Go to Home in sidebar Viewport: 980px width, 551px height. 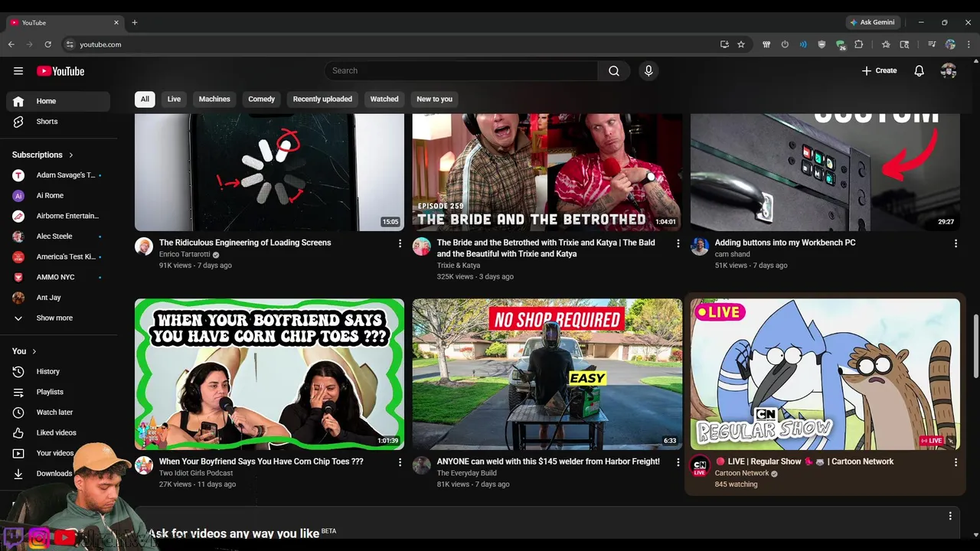(x=58, y=101)
